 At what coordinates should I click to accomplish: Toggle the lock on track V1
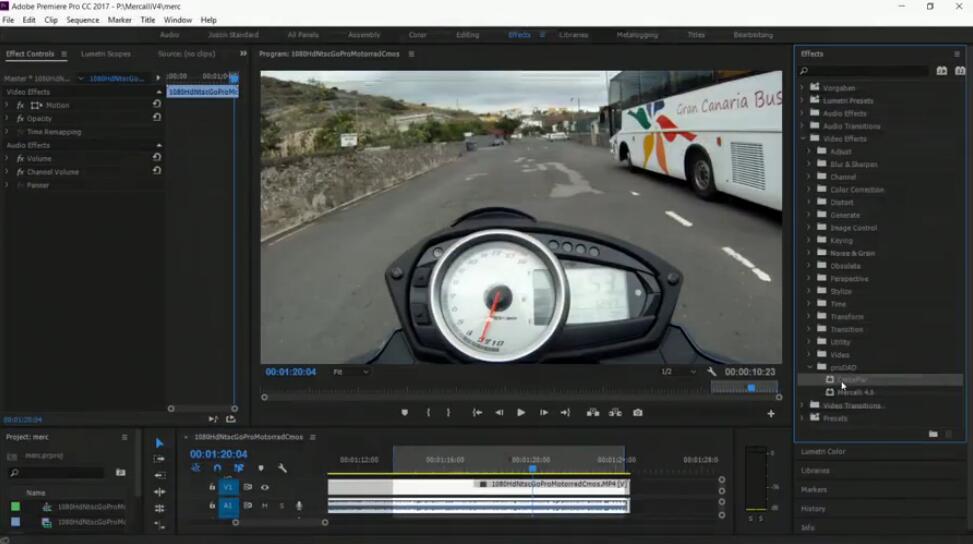pos(212,487)
